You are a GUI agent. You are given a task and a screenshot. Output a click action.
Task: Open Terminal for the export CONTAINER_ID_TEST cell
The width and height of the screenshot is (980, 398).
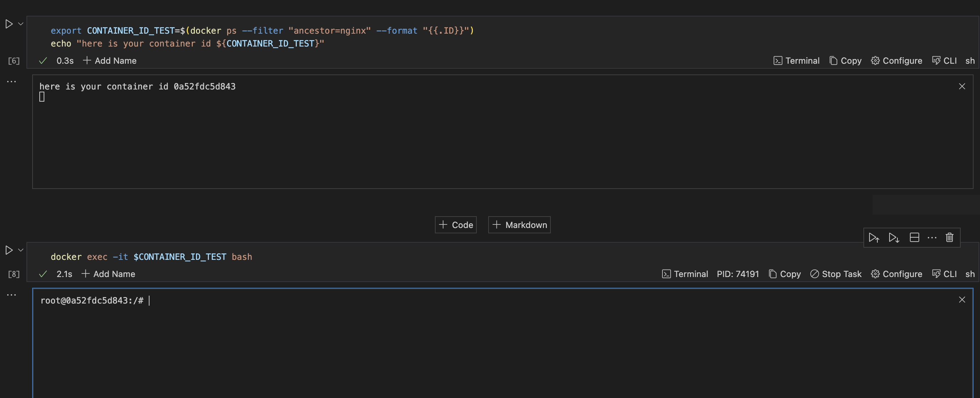tap(797, 60)
